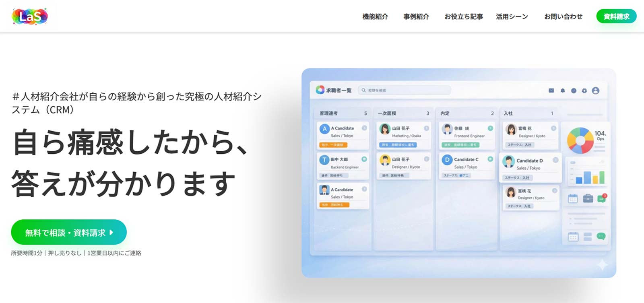Click the Candidate D avatar

tap(508, 162)
